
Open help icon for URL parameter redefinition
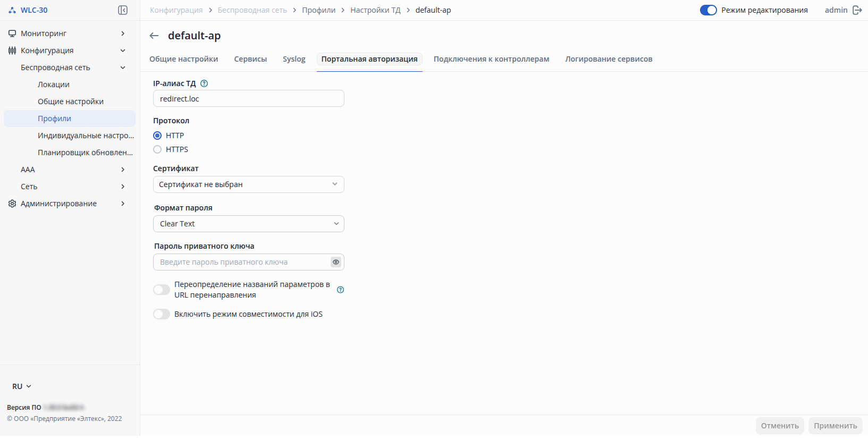341,290
